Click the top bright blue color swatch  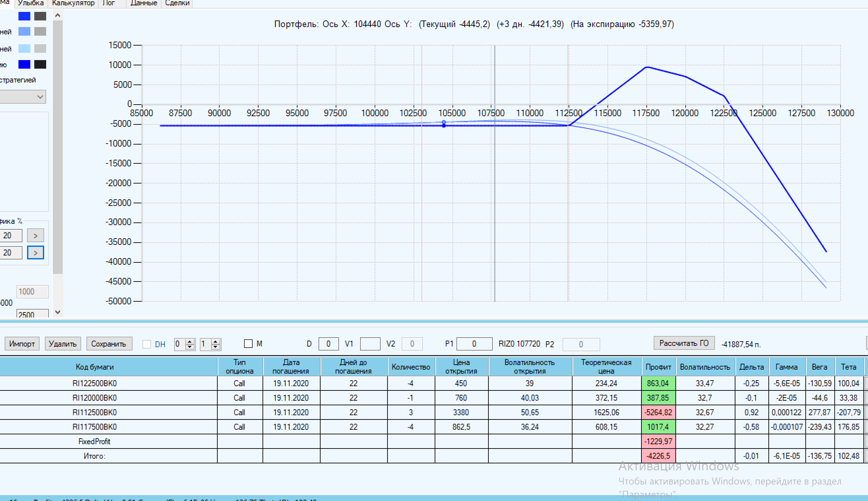(24, 16)
